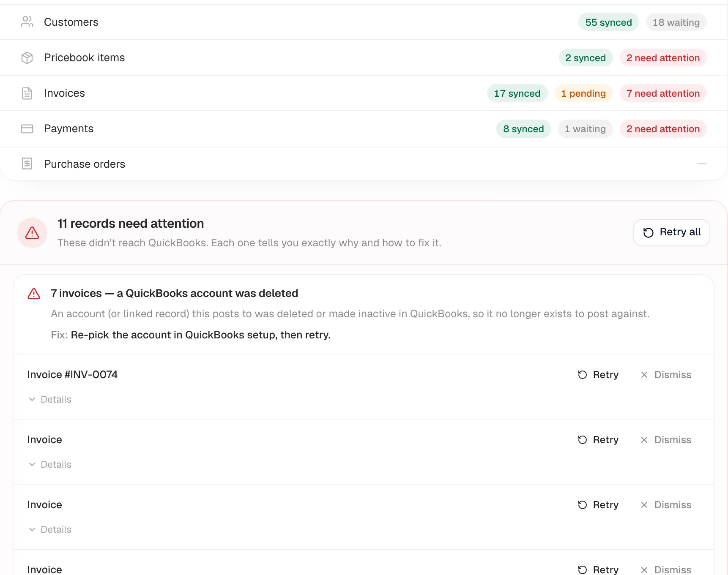728x575 pixels.
Task: Dismiss the invoice directly below Invoice #INV-0074
Action: click(666, 440)
